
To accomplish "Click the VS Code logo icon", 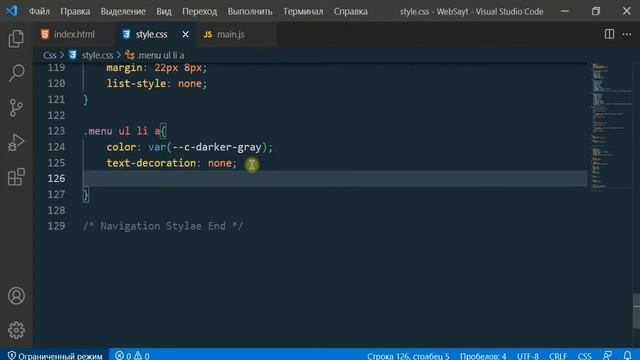I will click(x=11, y=11).
